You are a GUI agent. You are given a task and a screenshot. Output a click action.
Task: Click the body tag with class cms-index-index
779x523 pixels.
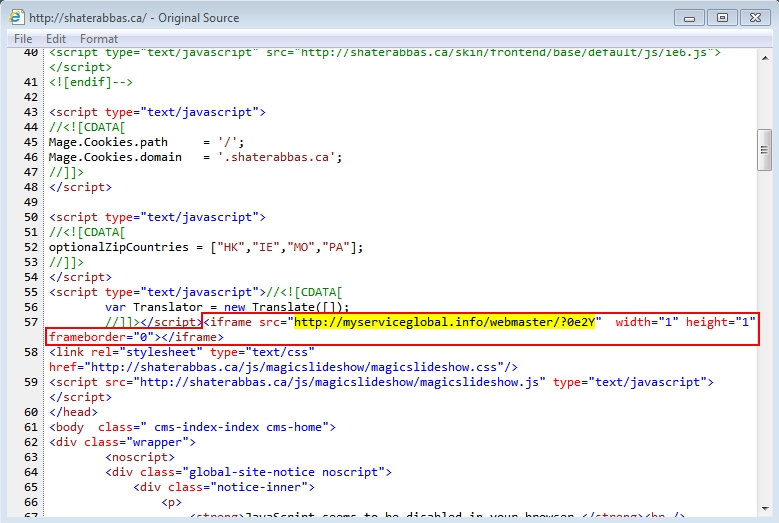click(192, 427)
